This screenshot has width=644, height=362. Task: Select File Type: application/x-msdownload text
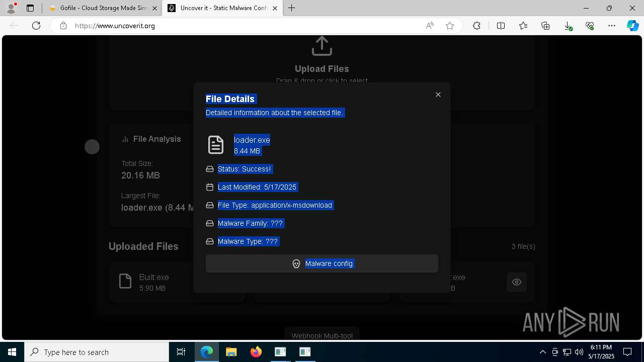(x=275, y=205)
